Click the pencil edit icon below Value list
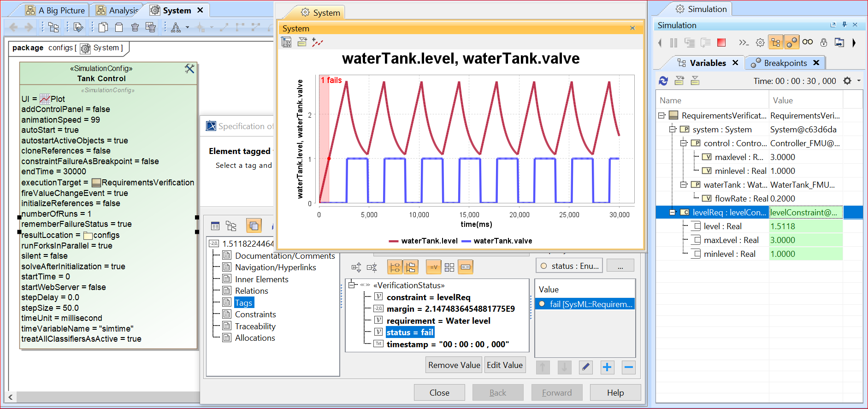This screenshot has height=409, width=868. 585,367
